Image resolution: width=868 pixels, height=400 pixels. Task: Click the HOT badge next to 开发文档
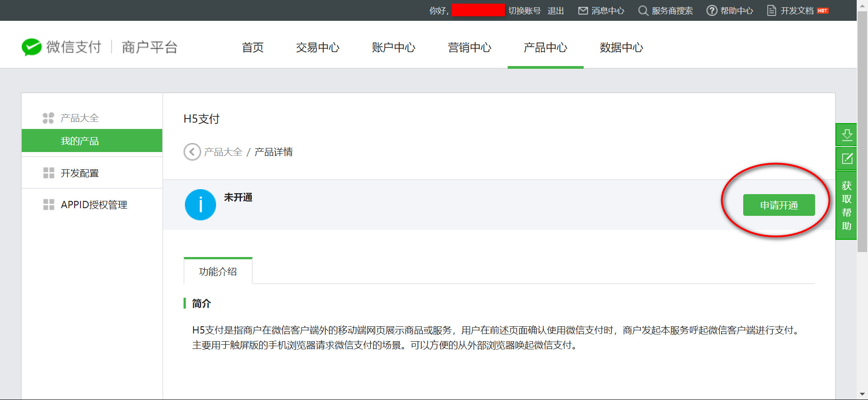pyautogui.click(x=823, y=11)
